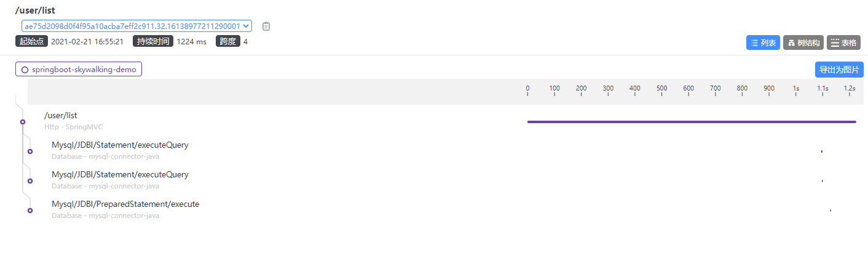Select second Mysql/JDBI/Statement/executeQuery span
This screenshot has width=868, height=258.
(120, 175)
